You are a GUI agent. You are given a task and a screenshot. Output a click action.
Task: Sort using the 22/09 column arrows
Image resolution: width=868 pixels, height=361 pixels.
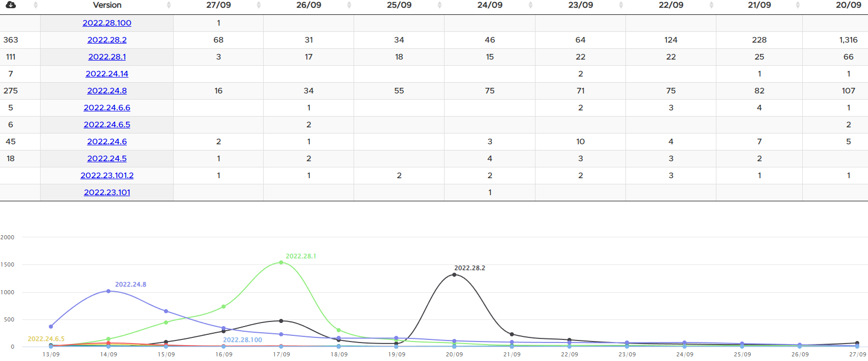pyautogui.click(x=711, y=5)
